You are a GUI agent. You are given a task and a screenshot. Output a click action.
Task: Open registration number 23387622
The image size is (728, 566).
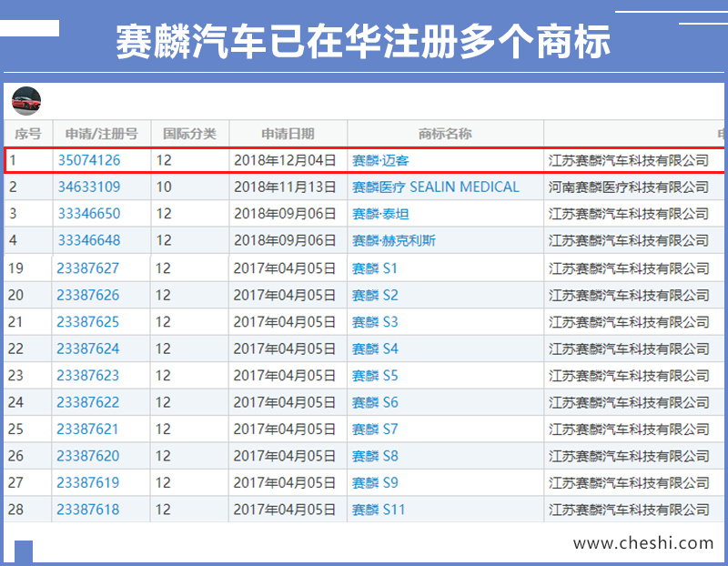click(88, 402)
